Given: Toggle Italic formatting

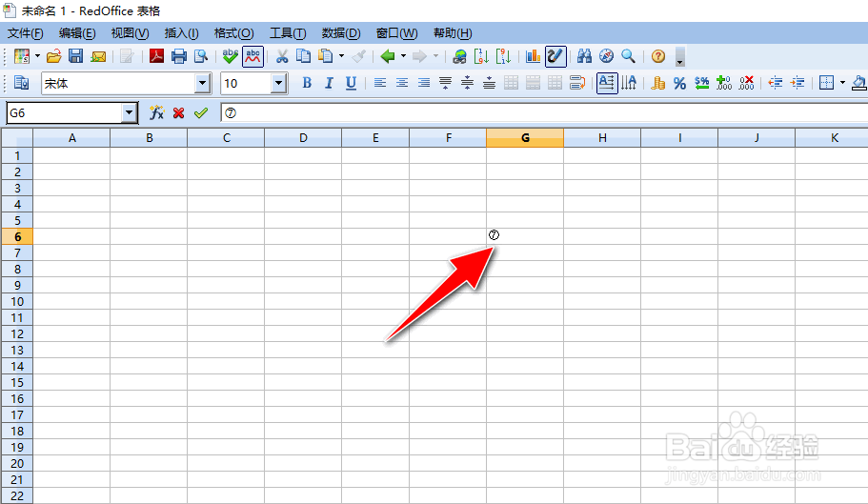Looking at the screenshot, I should 329,83.
